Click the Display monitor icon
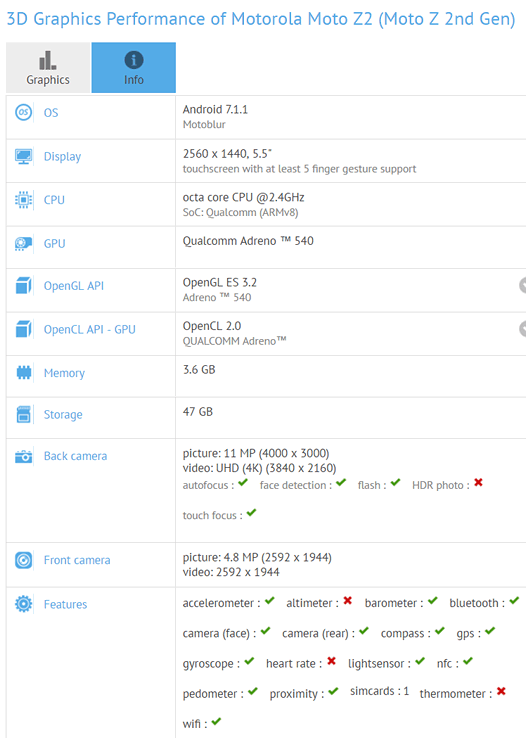 24,156
